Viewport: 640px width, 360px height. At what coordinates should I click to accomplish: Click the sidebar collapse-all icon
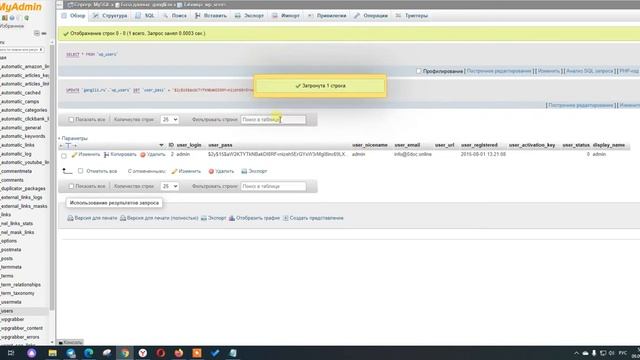click(37, 33)
